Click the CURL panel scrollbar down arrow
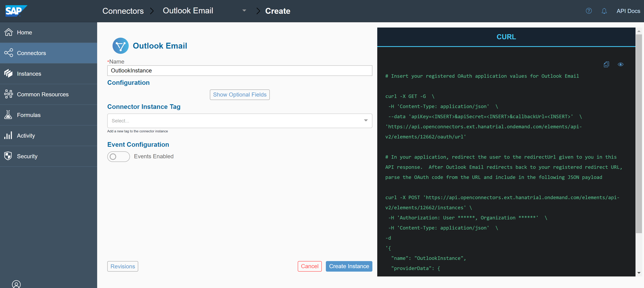This screenshot has width=644, height=288. pyautogui.click(x=639, y=273)
